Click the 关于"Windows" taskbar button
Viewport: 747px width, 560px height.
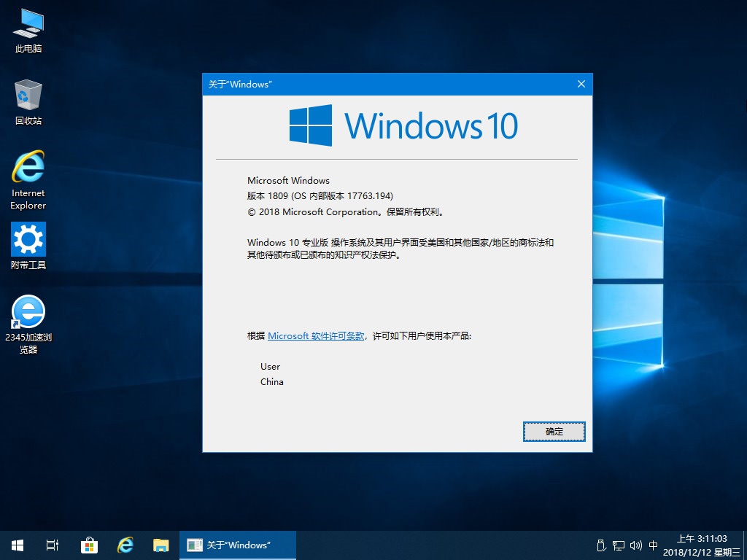click(x=238, y=545)
